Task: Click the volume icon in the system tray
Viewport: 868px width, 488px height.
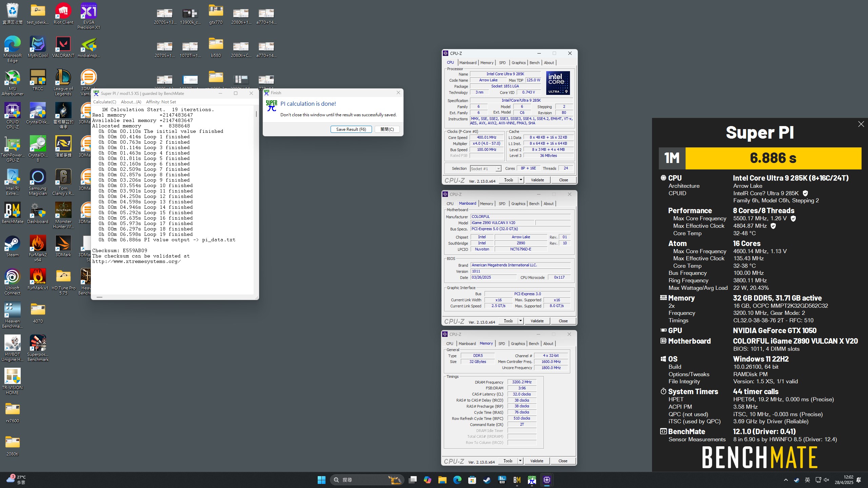Action: pos(826,480)
